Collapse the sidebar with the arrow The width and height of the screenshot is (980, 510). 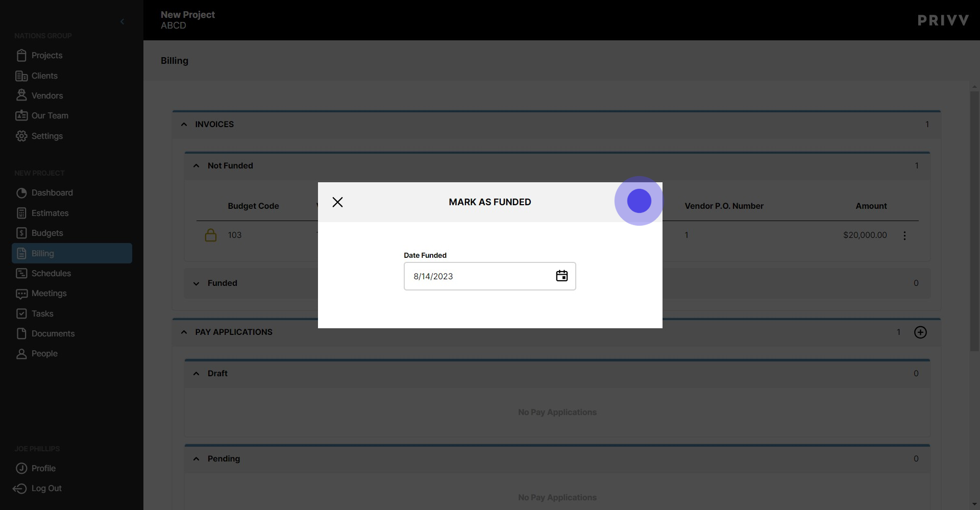(x=122, y=21)
